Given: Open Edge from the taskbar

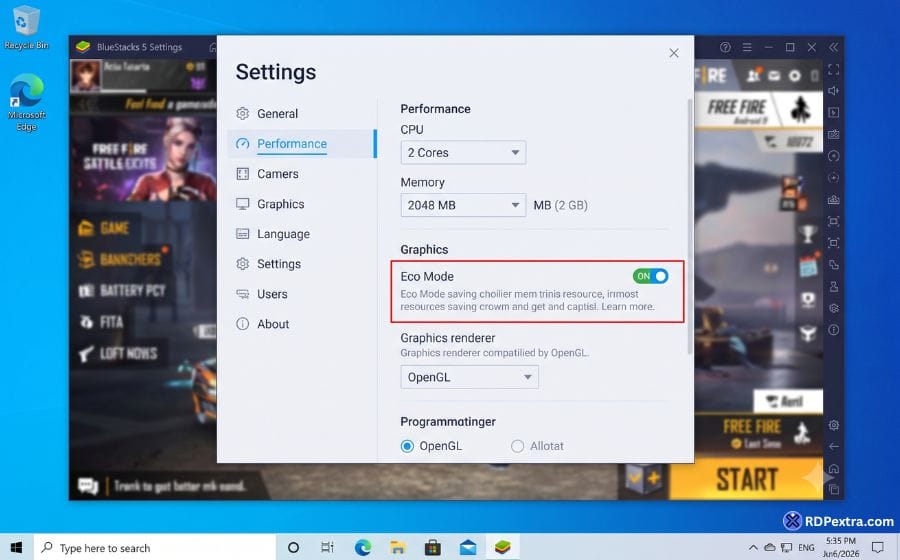Looking at the screenshot, I should click(x=362, y=547).
